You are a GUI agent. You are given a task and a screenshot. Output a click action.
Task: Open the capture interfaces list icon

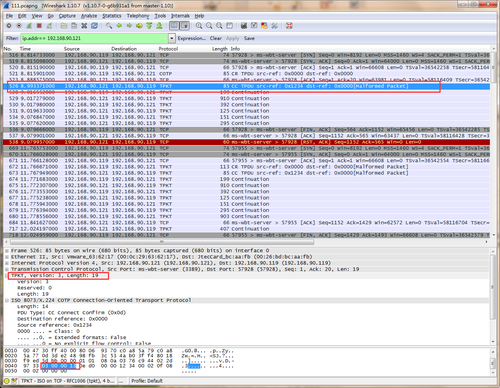tap(9, 26)
